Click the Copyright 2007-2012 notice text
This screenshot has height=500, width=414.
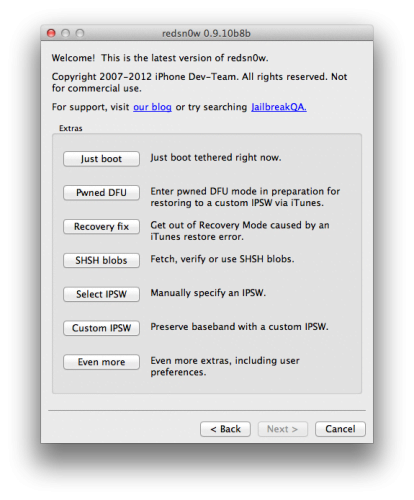[x=199, y=82]
